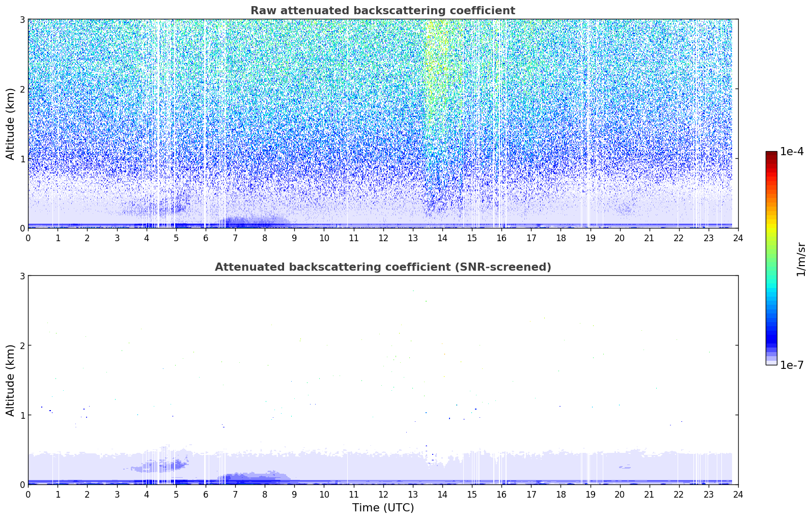Click altitude tick "2" on the SNR-screened plot
812x519 pixels.
tap(22, 345)
